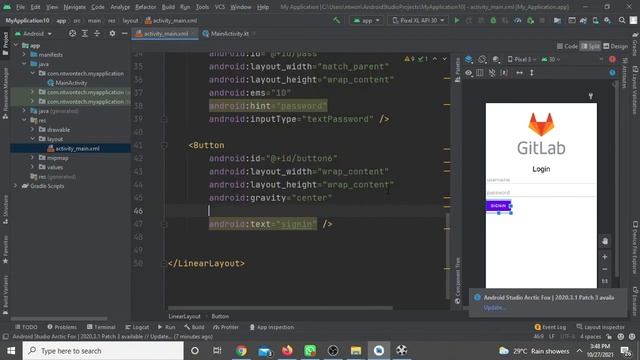
Task: Open Chrome from the Windows taskbar
Action: [x=241, y=351]
